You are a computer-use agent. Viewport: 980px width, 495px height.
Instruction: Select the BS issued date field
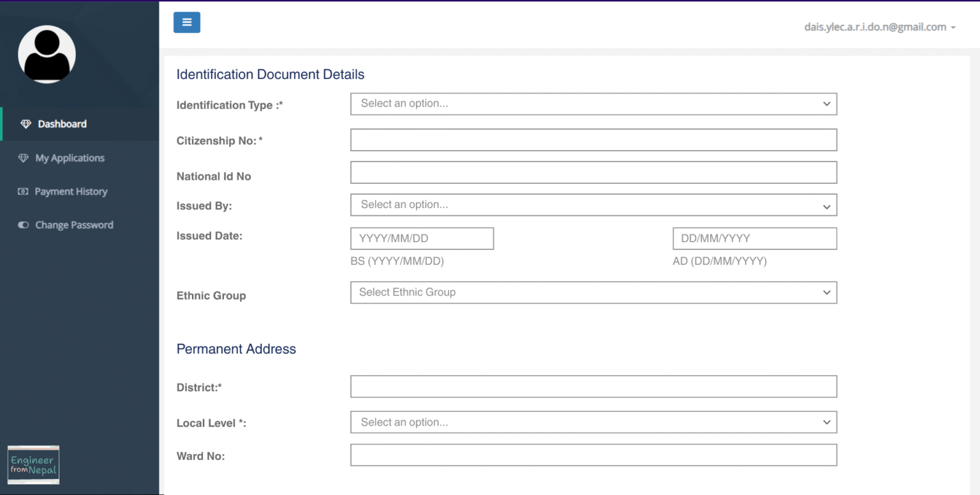point(422,239)
